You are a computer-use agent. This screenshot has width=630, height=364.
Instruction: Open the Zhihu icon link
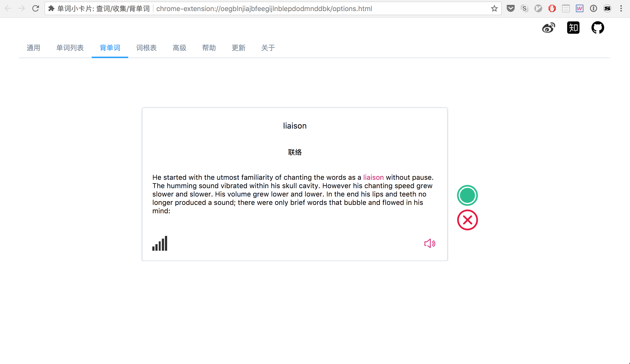click(x=573, y=28)
